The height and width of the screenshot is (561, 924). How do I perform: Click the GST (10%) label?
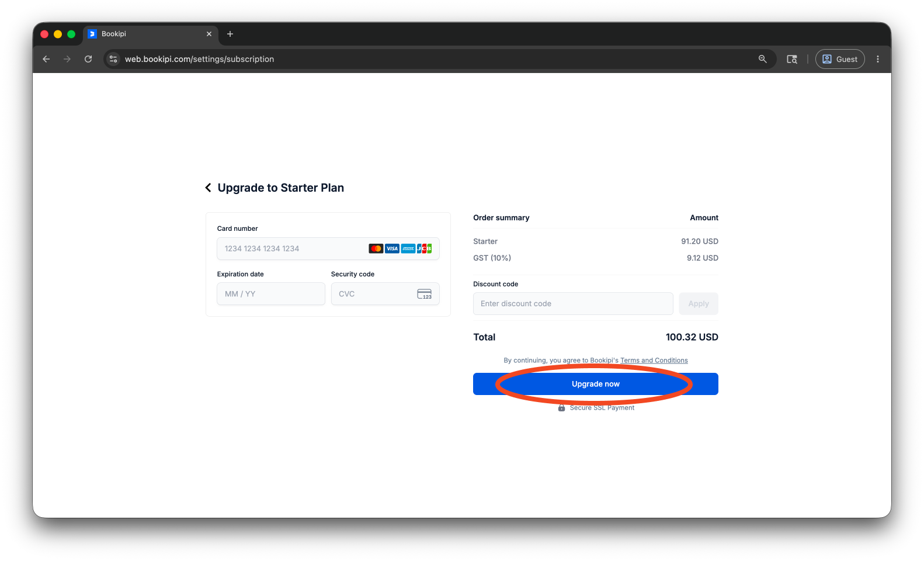pos(492,258)
